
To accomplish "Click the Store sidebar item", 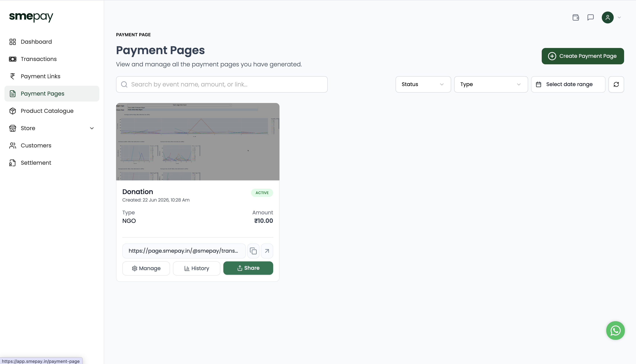I will point(52,128).
